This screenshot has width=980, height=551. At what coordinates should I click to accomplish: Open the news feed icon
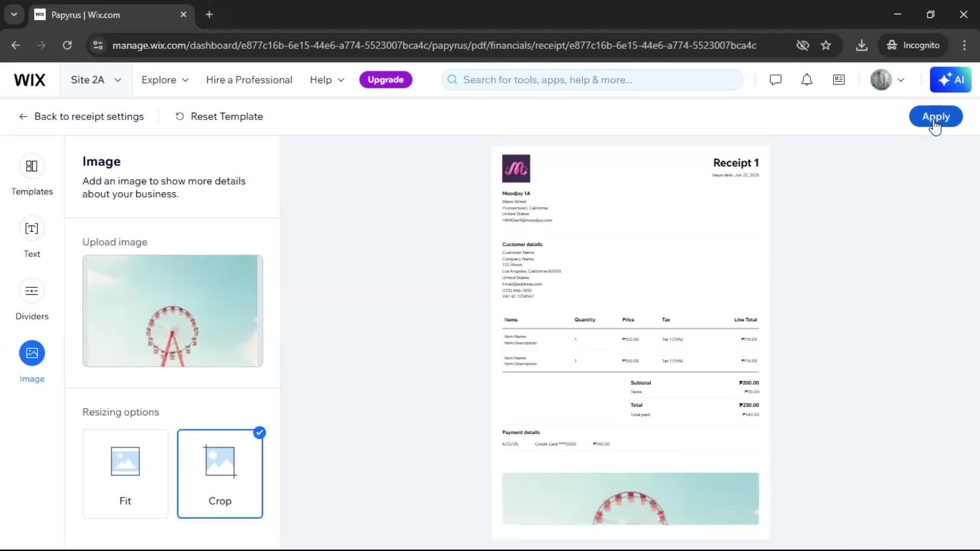[x=839, y=80]
